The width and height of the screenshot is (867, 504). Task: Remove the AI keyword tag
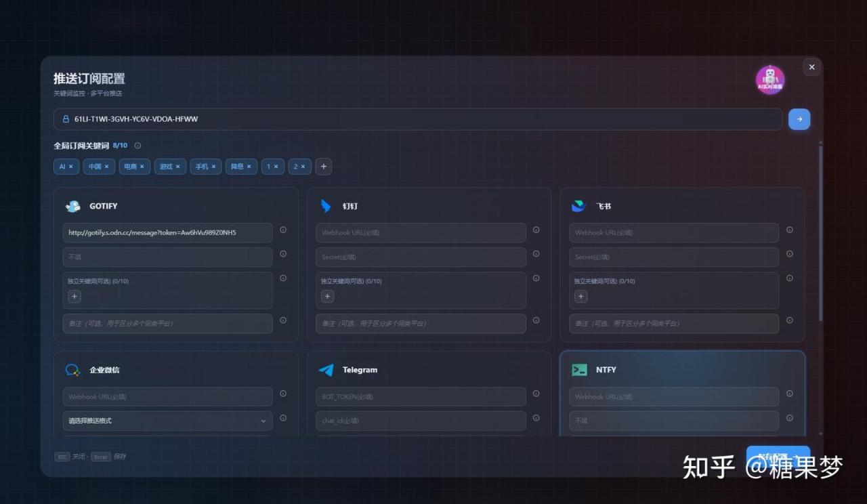click(71, 167)
